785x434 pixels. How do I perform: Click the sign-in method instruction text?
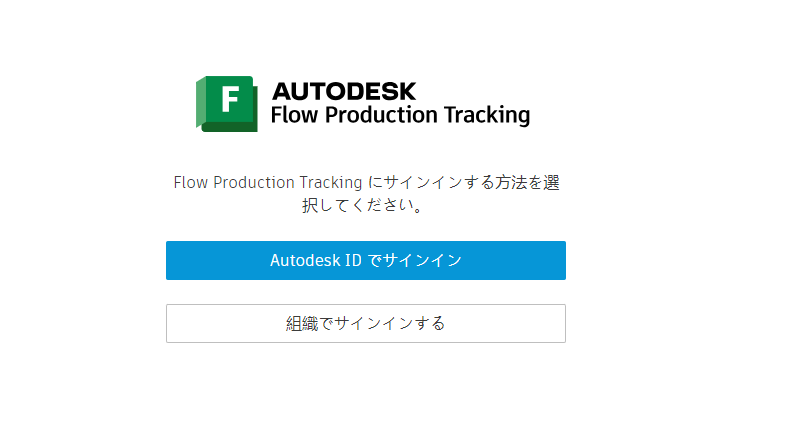(365, 183)
